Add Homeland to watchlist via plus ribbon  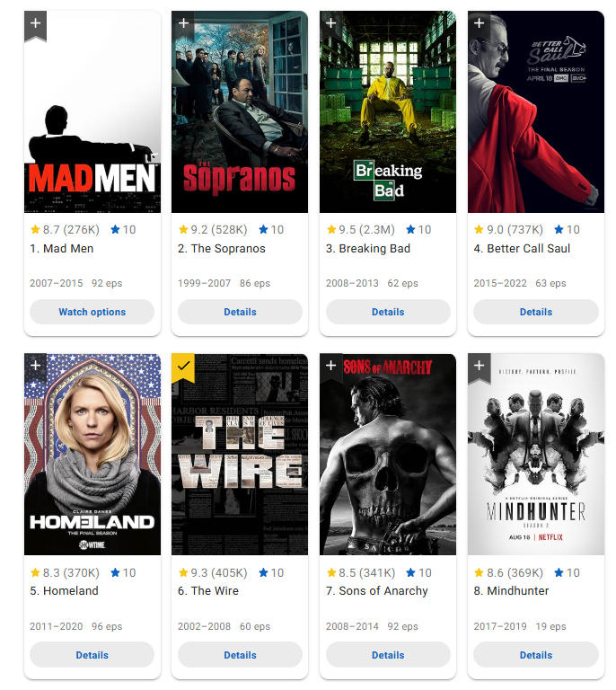click(x=36, y=367)
